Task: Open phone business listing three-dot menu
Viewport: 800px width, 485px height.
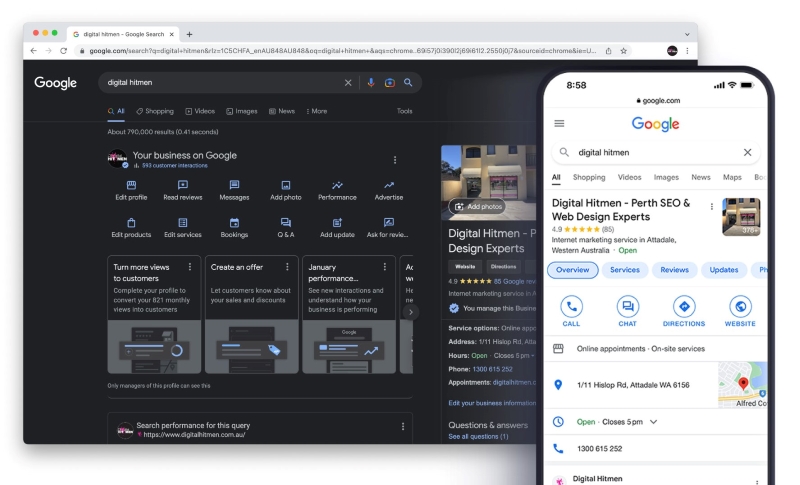Action: tap(712, 207)
